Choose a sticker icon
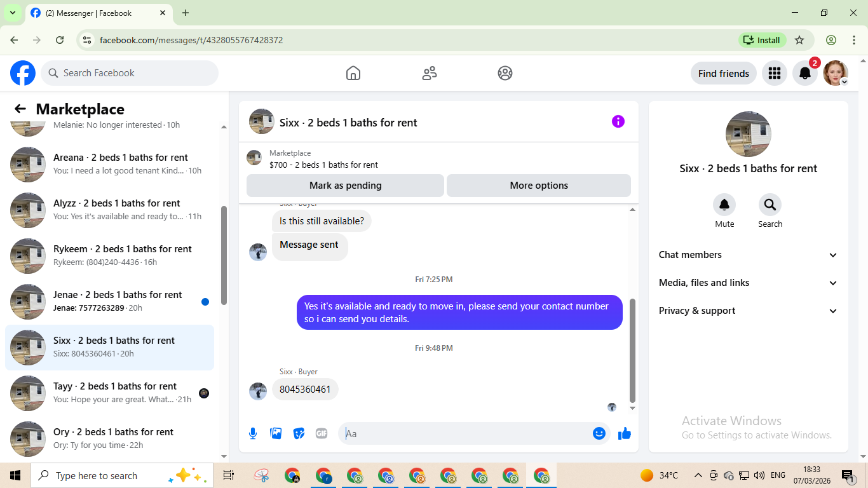The image size is (868, 488). point(299,433)
